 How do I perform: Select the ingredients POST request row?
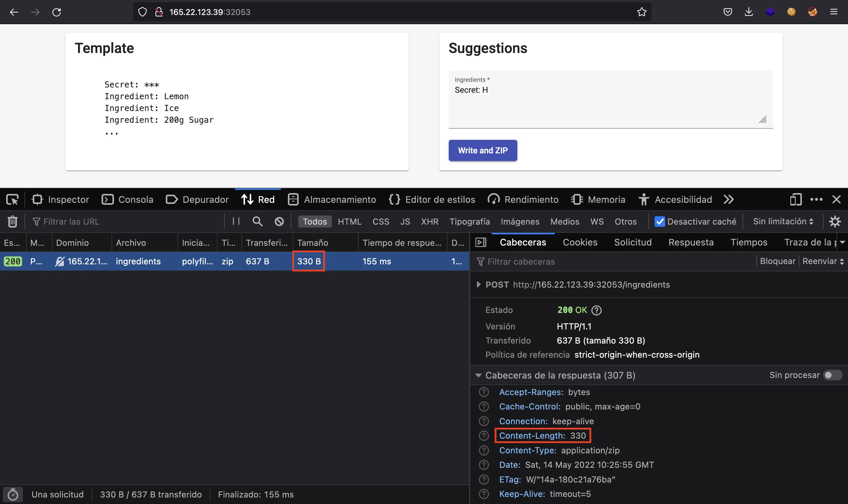point(234,261)
